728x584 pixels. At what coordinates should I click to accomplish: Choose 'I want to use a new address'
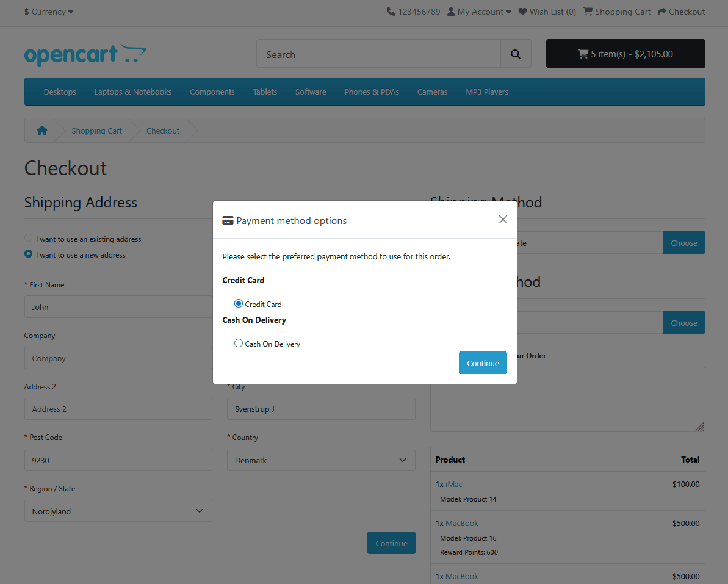[x=28, y=254]
